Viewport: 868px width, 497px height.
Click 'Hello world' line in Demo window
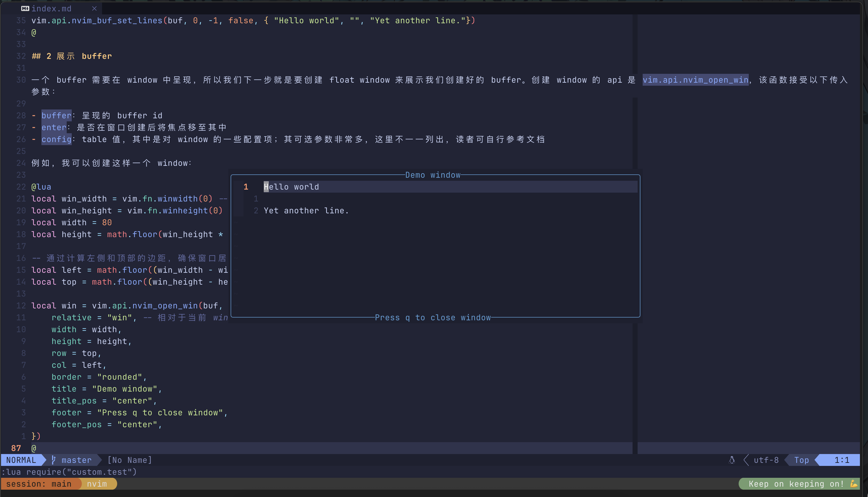pos(291,187)
